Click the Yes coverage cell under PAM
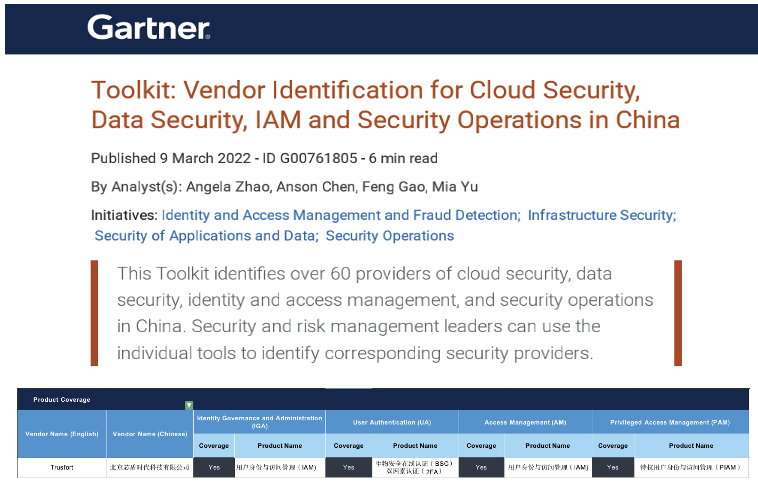 pos(613,468)
